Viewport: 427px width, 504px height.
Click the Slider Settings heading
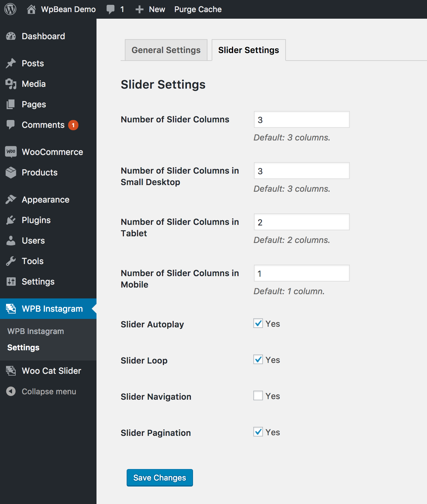click(163, 85)
